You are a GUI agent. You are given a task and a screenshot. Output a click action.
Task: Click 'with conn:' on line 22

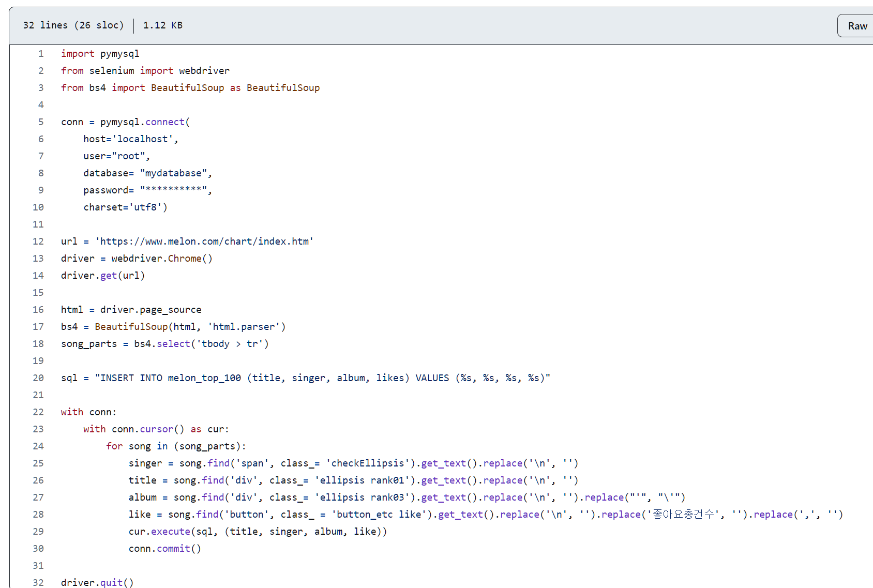point(88,412)
